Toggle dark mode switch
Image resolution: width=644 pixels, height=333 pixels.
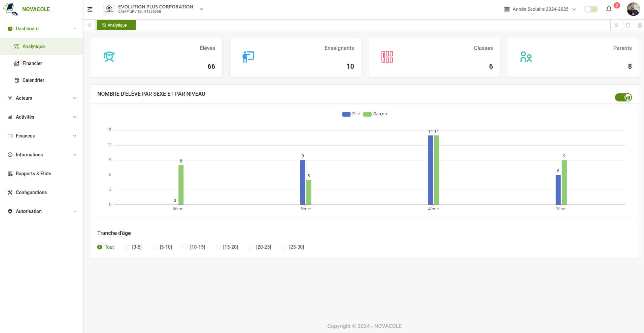(591, 9)
